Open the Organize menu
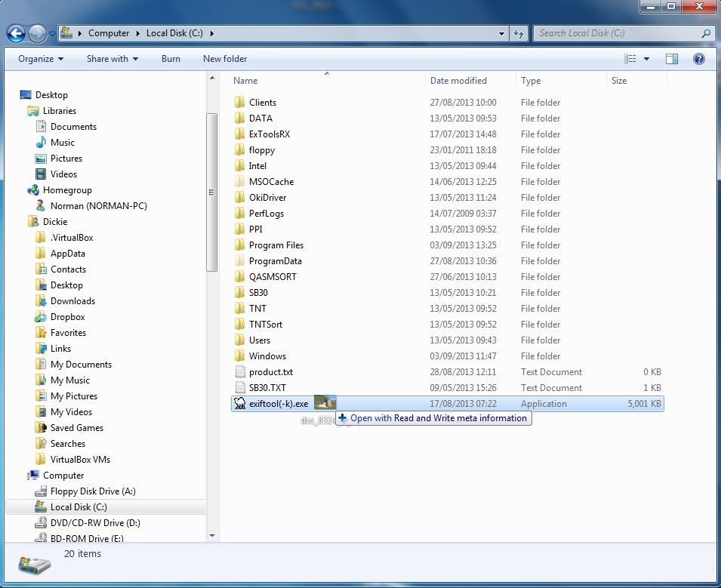The image size is (721, 588). (41, 59)
